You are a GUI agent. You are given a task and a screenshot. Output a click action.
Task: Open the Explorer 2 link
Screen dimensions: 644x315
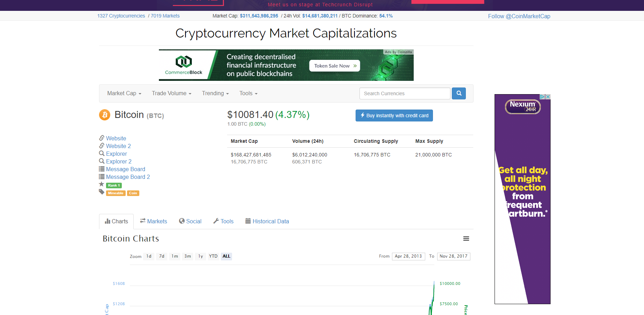click(x=119, y=161)
